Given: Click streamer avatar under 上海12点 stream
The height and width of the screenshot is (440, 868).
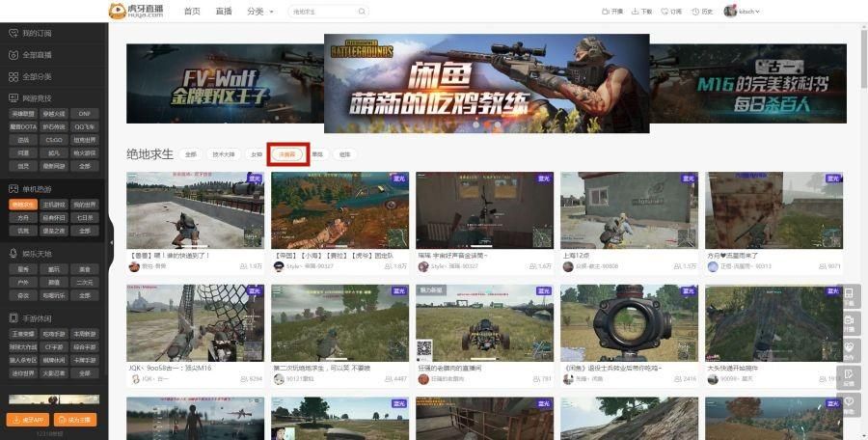Looking at the screenshot, I should pyautogui.click(x=567, y=266).
